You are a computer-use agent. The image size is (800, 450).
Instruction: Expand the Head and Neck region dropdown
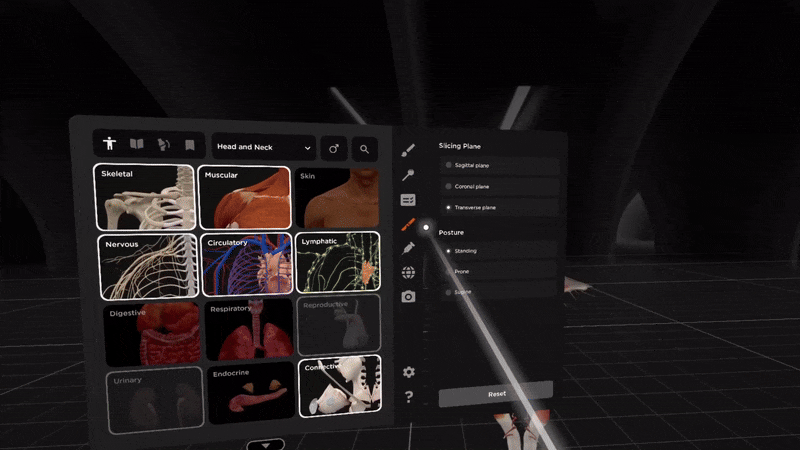[263, 147]
